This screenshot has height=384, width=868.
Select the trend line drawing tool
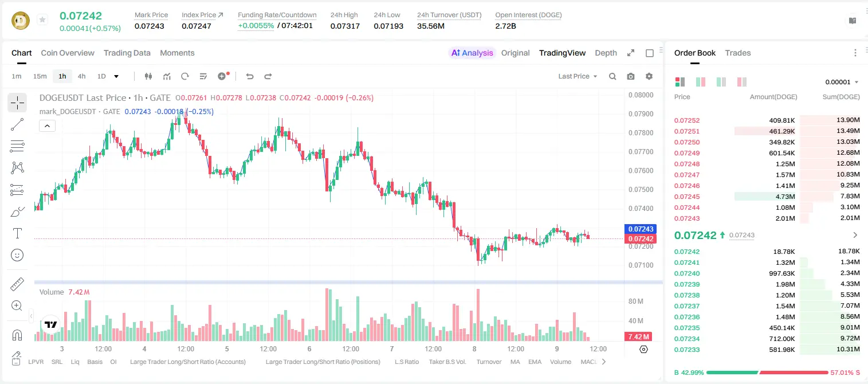point(17,124)
